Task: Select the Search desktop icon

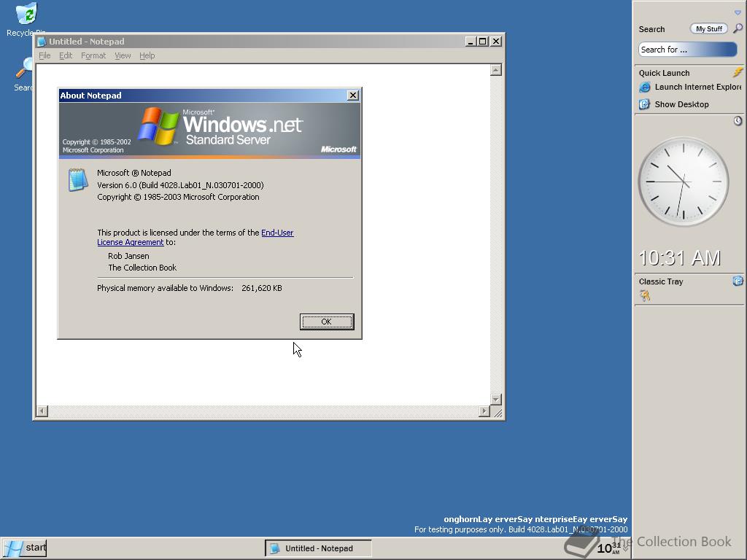Action: (x=23, y=74)
